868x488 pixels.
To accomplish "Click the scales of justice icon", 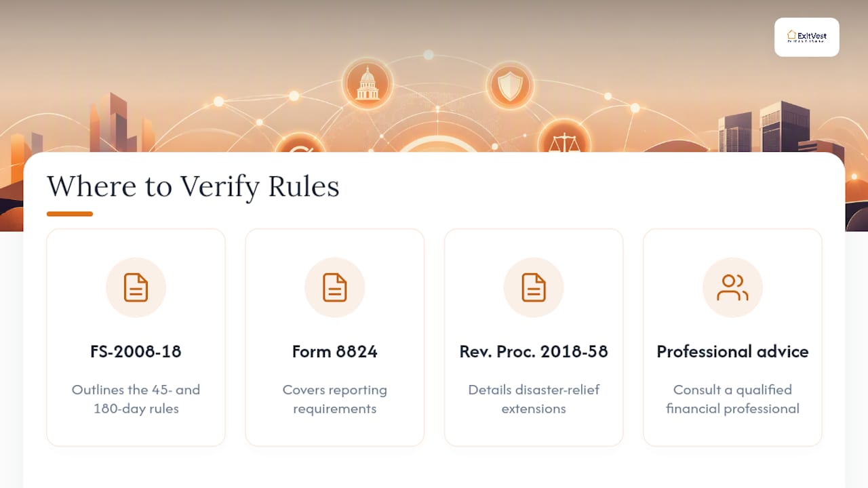I will (564, 138).
